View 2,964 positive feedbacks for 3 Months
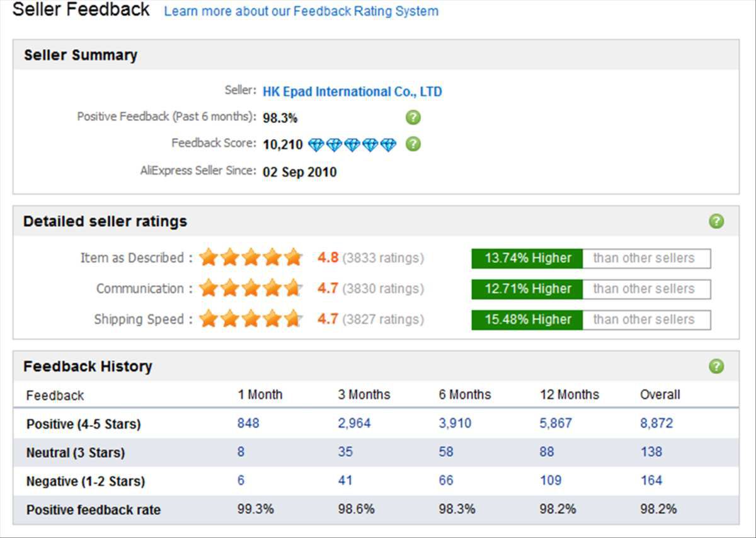The height and width of the screenshot is (538, 756). 354,423
